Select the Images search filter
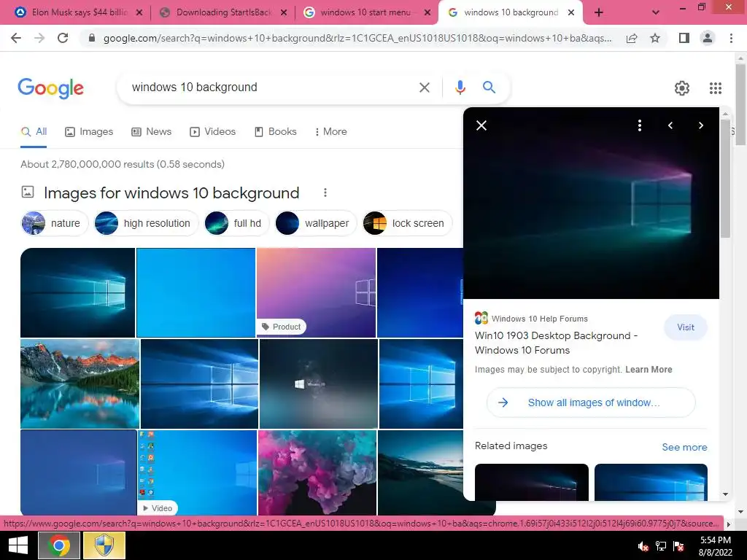Screen dimensions: 747x560 (x=89, y=131)
